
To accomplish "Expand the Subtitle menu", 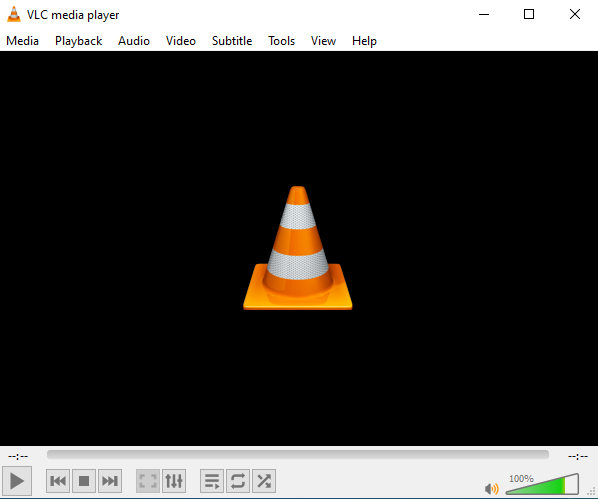I will coord(232,41).
